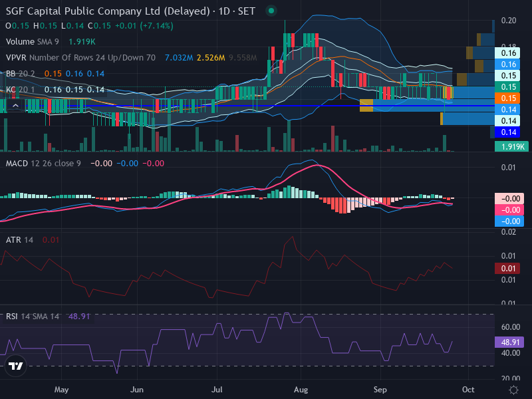Click the dark blue 0.14 price axis label
This screenshot has height=399, width=532.
click(507, 132)
